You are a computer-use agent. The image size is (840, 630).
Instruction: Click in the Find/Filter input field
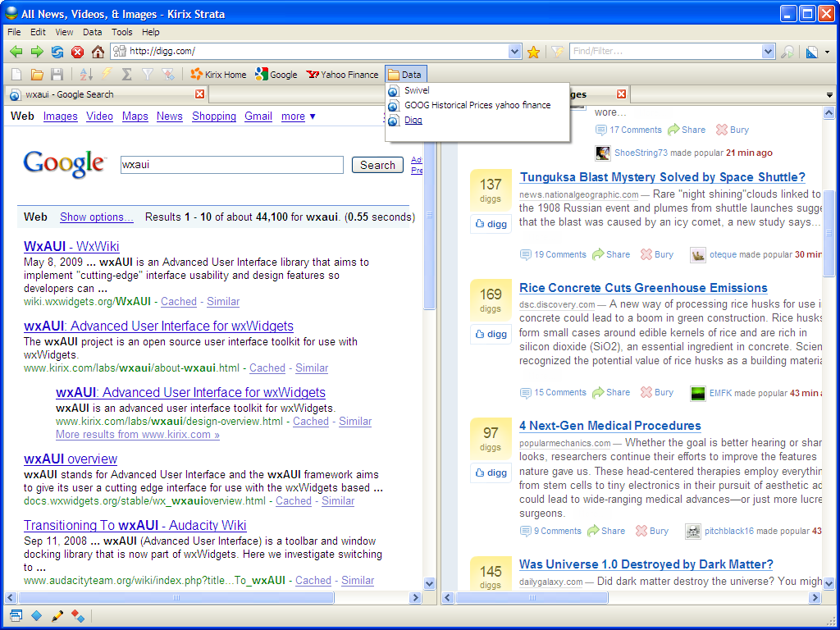[x=666, y=52]
